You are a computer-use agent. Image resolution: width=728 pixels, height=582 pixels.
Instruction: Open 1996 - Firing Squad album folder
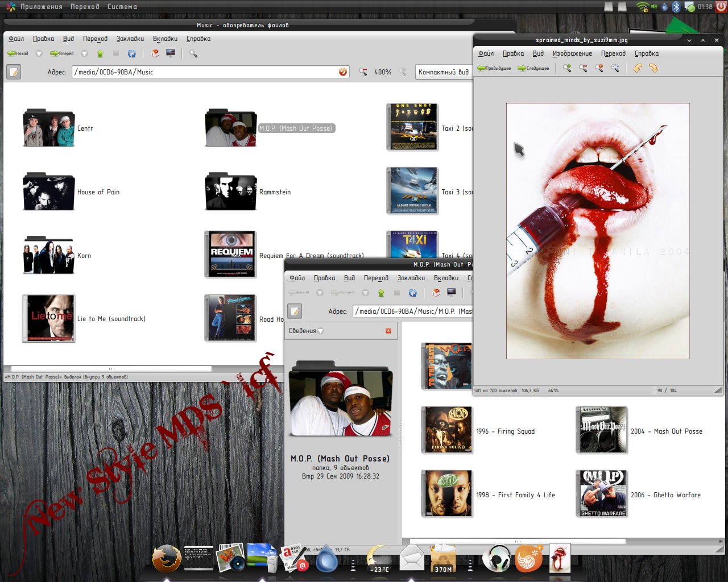[x=447, y=430]
